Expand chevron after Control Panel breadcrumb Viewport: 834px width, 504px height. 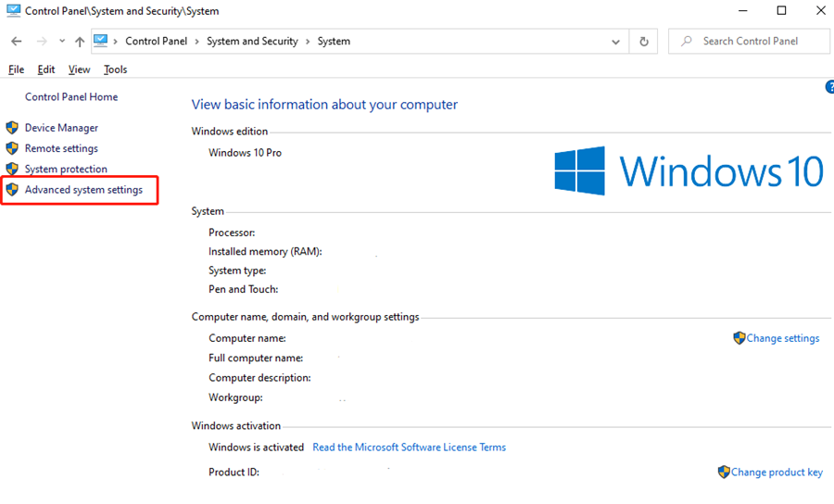196,42
